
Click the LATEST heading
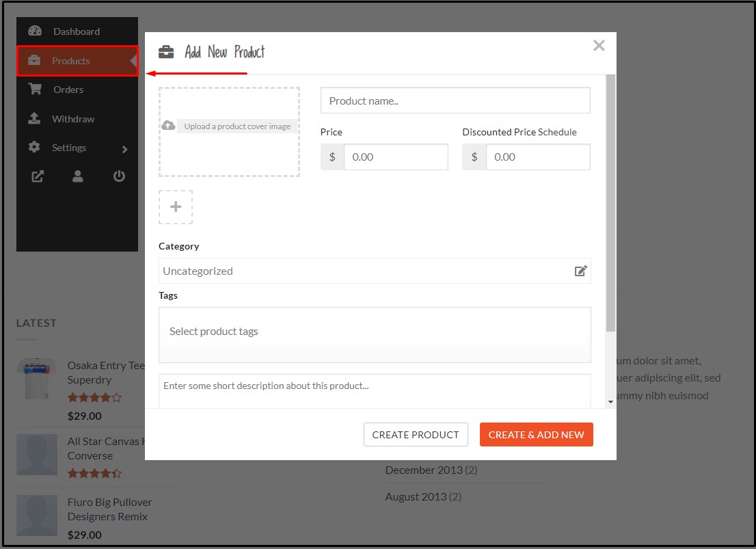(x=37, y=323)
